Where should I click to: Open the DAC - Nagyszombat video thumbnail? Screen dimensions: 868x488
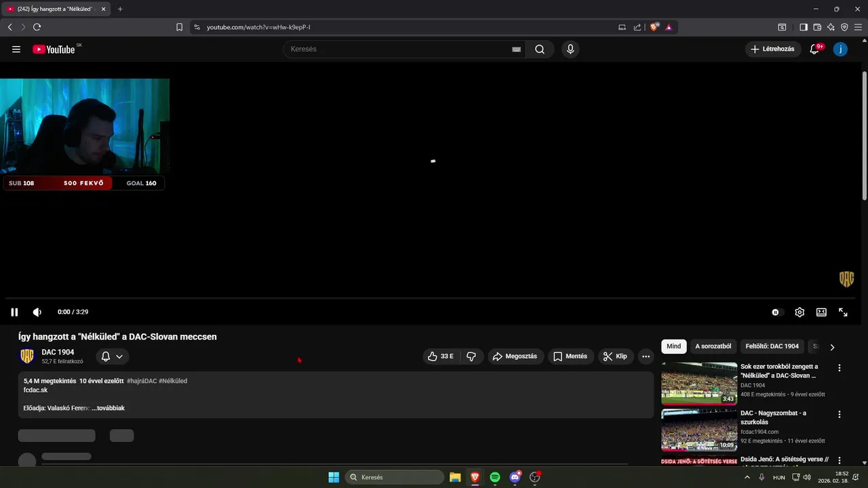pyautogui.click(x=699, y=430)
